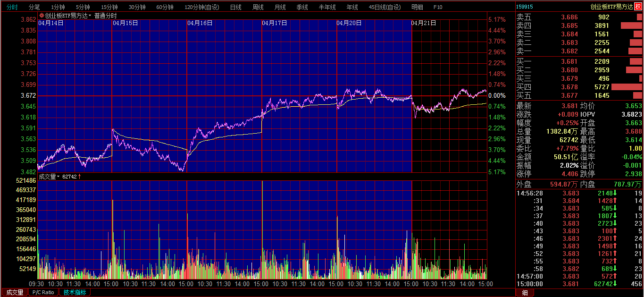Click the 涨跌 value +0.009

(568, 114)
